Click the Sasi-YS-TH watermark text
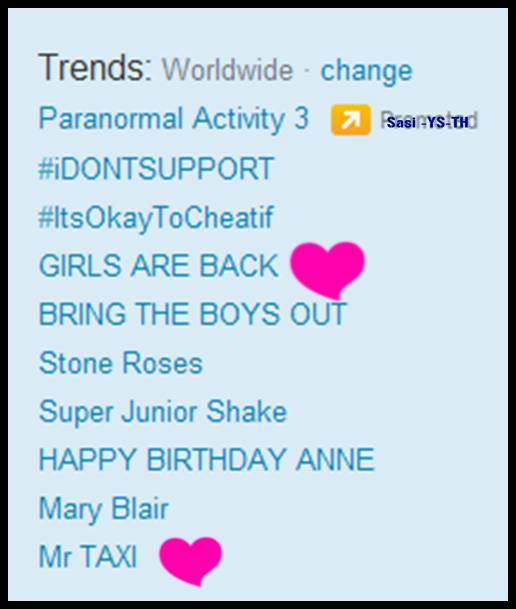The height and width of the screenshot is (609, 516). tap(428, 122)
